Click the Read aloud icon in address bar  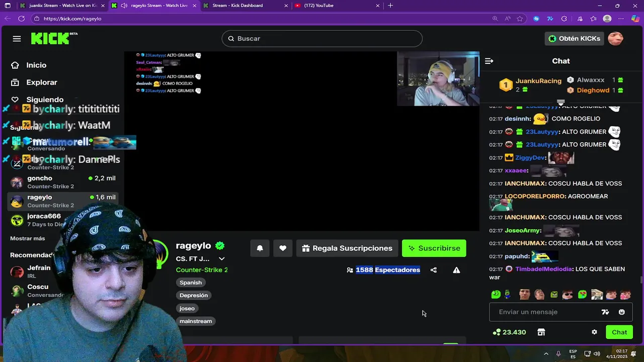[x=507, y=19]
